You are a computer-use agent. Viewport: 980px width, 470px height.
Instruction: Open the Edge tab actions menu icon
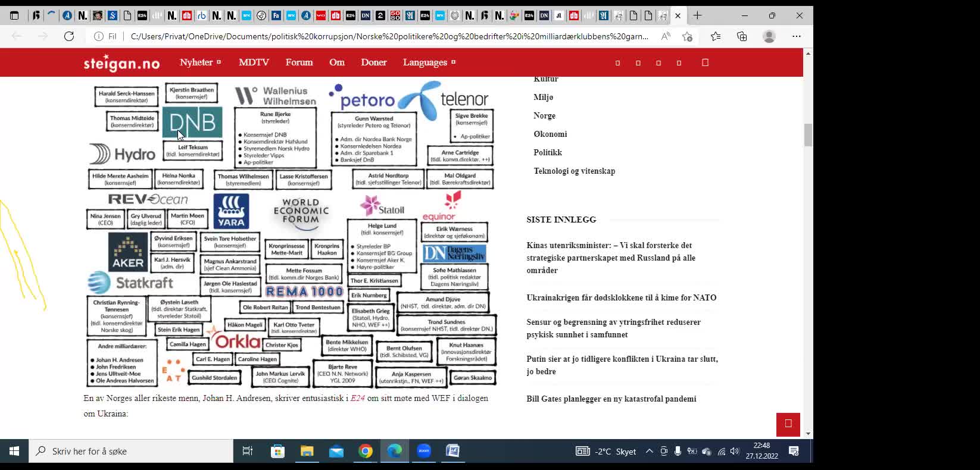14,15
